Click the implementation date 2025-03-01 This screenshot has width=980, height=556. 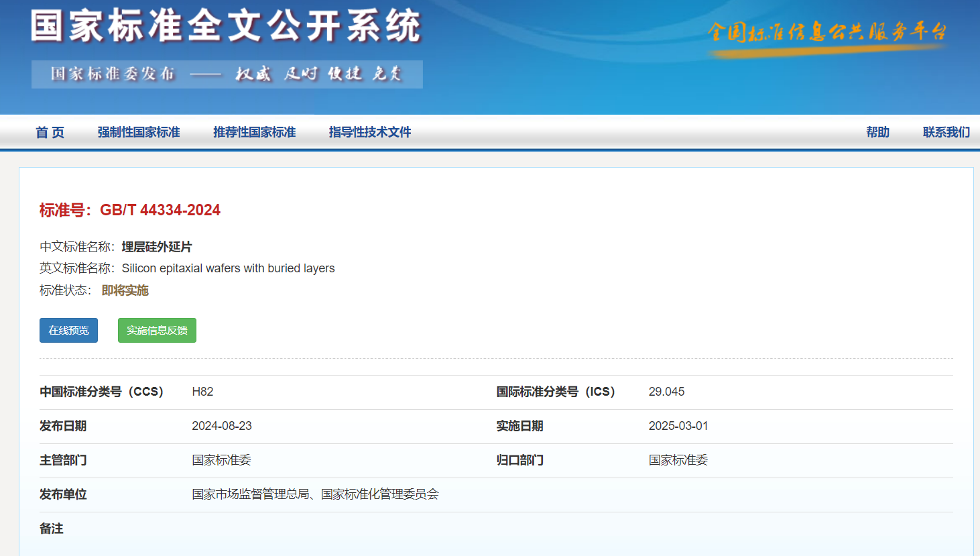[x=678, y=427]
